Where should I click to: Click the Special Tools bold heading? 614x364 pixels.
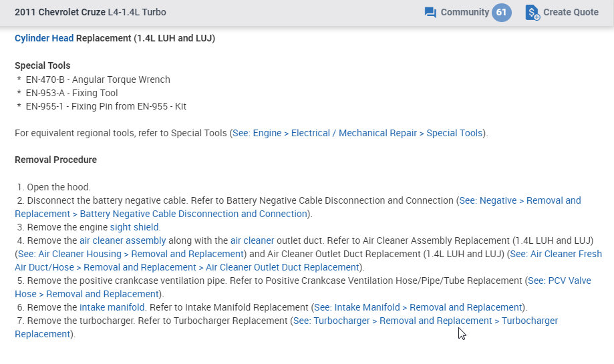(42, 65)
